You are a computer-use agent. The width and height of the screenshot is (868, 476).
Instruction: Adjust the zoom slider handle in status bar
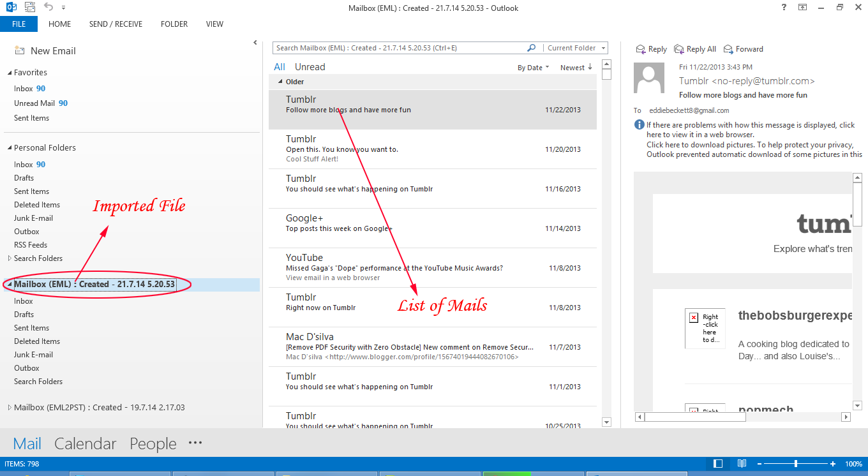click(x=796, y=464)
